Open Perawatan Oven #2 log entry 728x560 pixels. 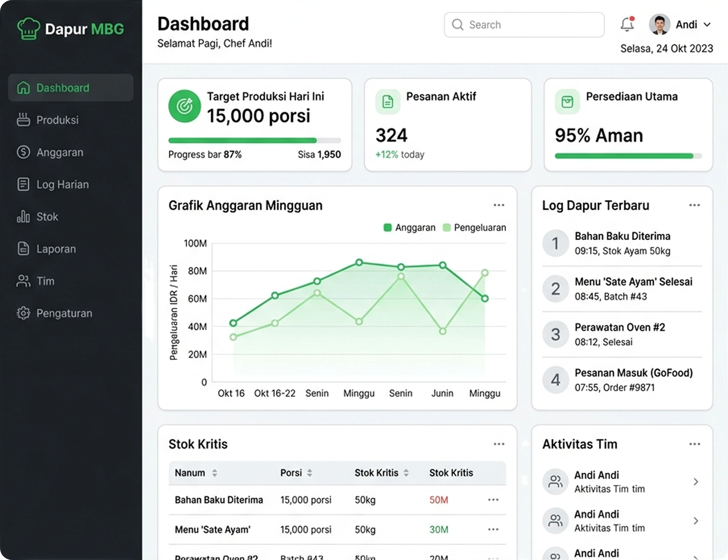coord(622,334)
